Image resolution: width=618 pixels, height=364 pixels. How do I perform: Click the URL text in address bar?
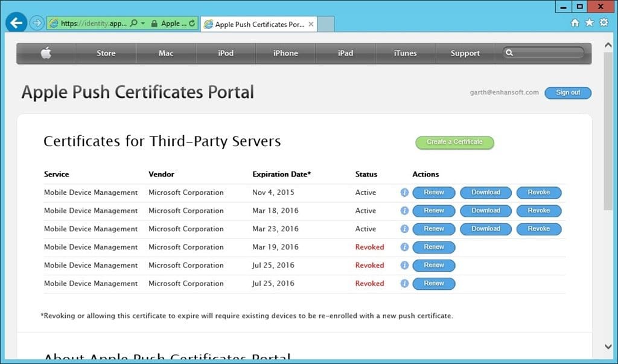94,24
